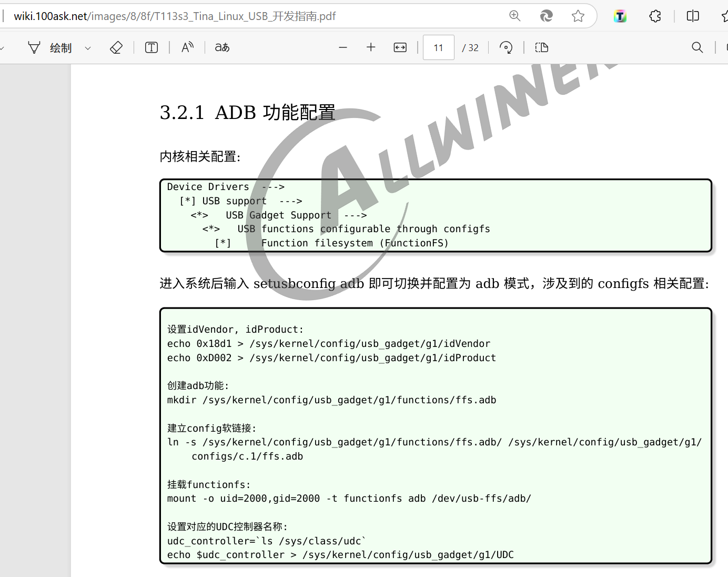The width and height of the screenshot is (728, 577).
Task: Click the sentence mentioning 'setusbconfig adb'
Action: (x=434, y=284)
